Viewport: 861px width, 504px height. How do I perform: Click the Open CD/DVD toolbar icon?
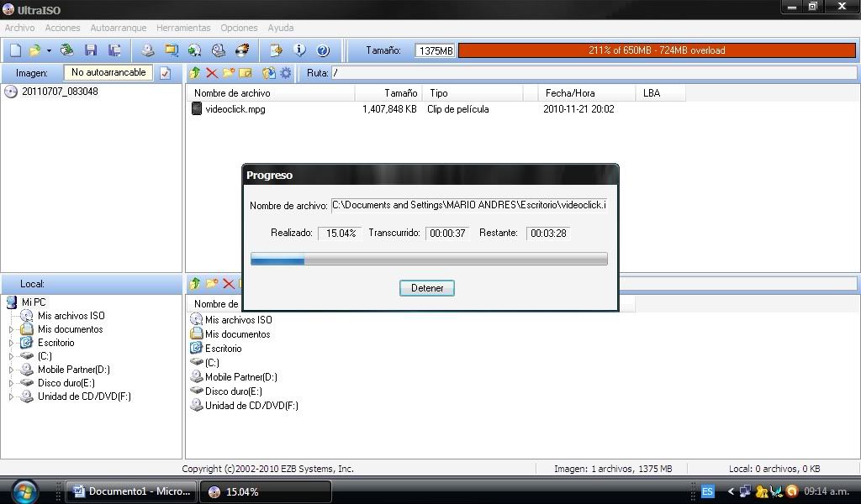click(x=67, y=50)
